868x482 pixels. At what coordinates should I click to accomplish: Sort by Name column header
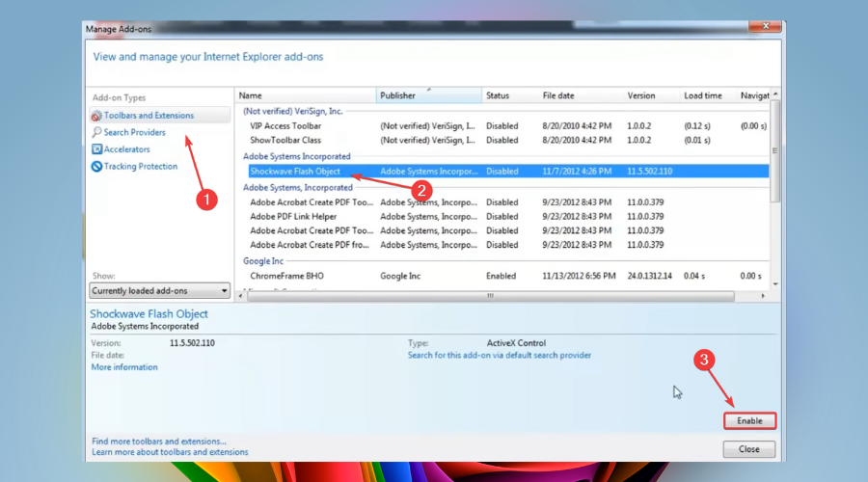pos(306,95)
